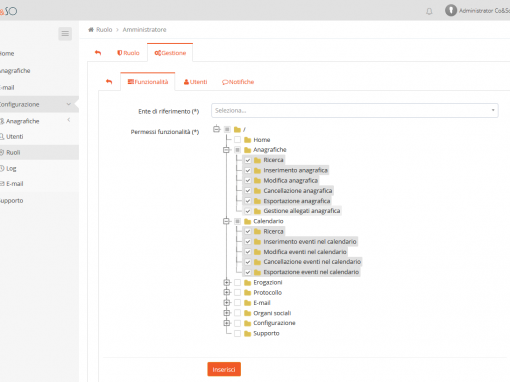Uncheck Esportazione eventi nel calendario checkbox
Screen dimensions: 510x382
coord(248,272)
